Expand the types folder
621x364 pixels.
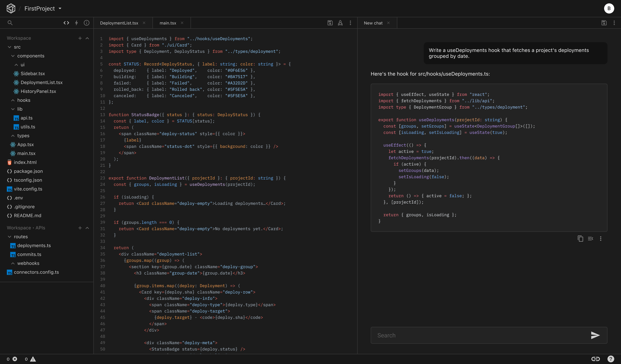(13, 136)
